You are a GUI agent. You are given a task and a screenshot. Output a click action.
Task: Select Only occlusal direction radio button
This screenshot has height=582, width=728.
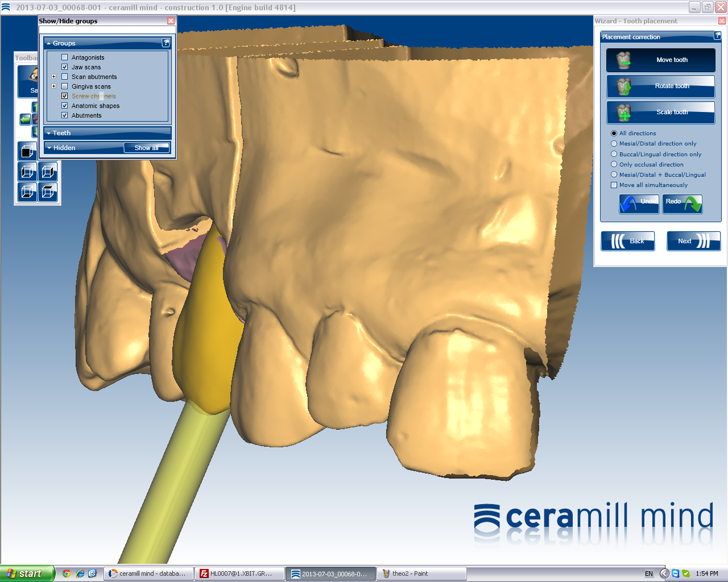coord(614,164)
